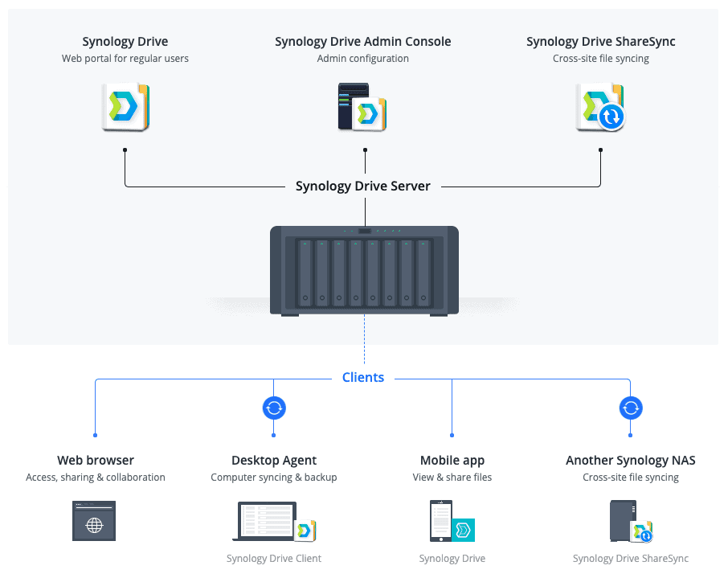Viewport: 728px width, 578px height.
Task: Click the Synology NAS server image
Action: click(364, 270)
